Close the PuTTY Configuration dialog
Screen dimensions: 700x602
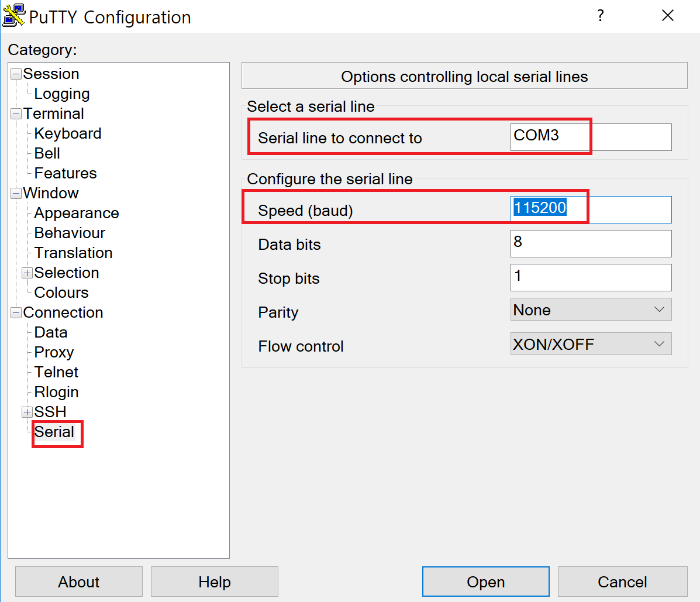667,16
